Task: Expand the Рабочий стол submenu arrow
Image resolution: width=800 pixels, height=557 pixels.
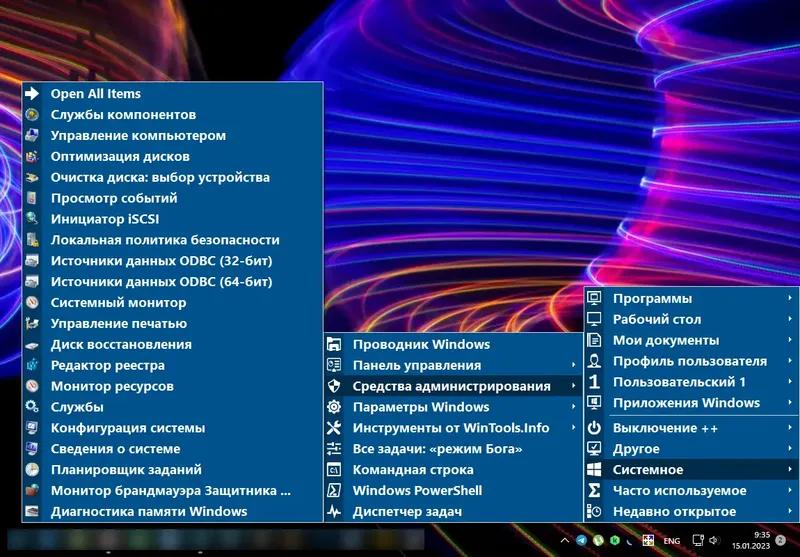Action: pos(790,319)
